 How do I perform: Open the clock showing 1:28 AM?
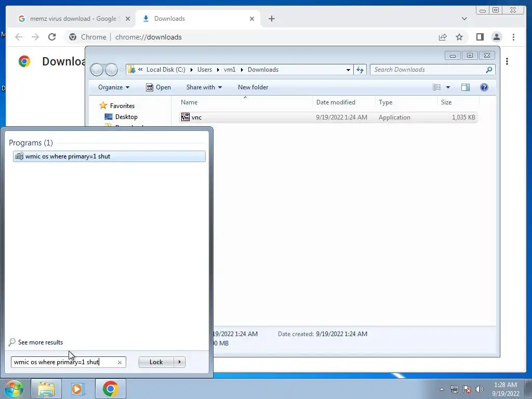coord(506,389)
